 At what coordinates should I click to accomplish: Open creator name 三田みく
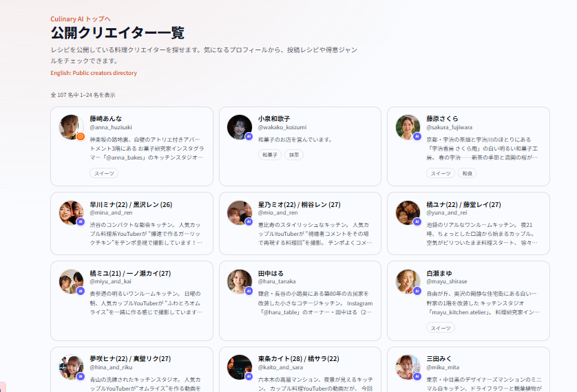[439, 358]
